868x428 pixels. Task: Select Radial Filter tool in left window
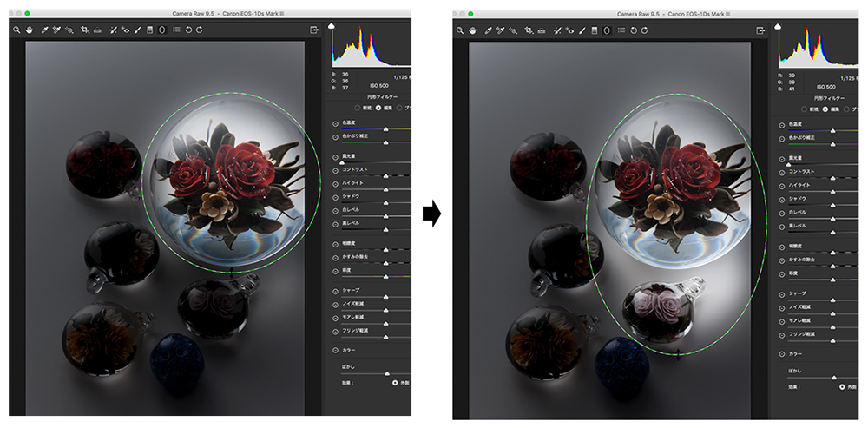pos(161,30)
